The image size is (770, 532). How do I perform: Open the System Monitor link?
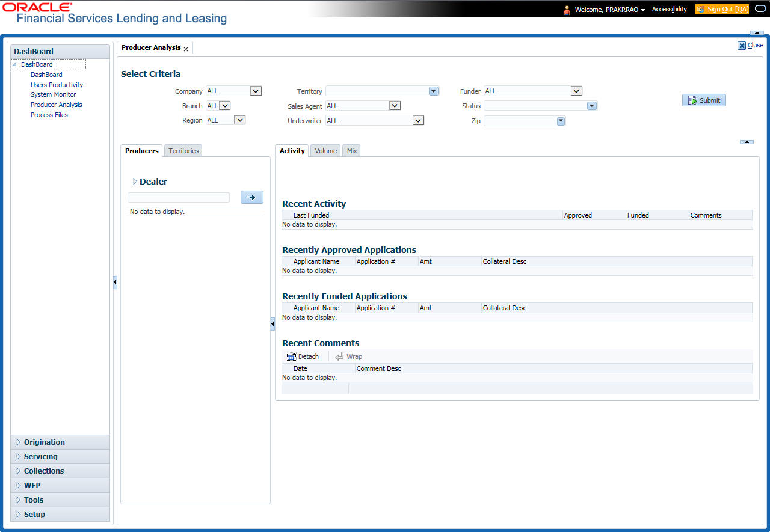pos(53,94)
